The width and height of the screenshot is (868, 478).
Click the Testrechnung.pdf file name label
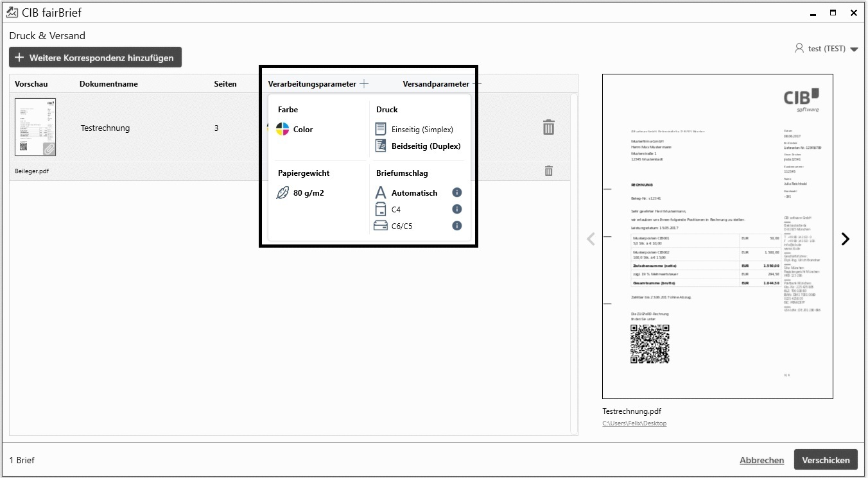pyautogui.click(x=632, y=411)
